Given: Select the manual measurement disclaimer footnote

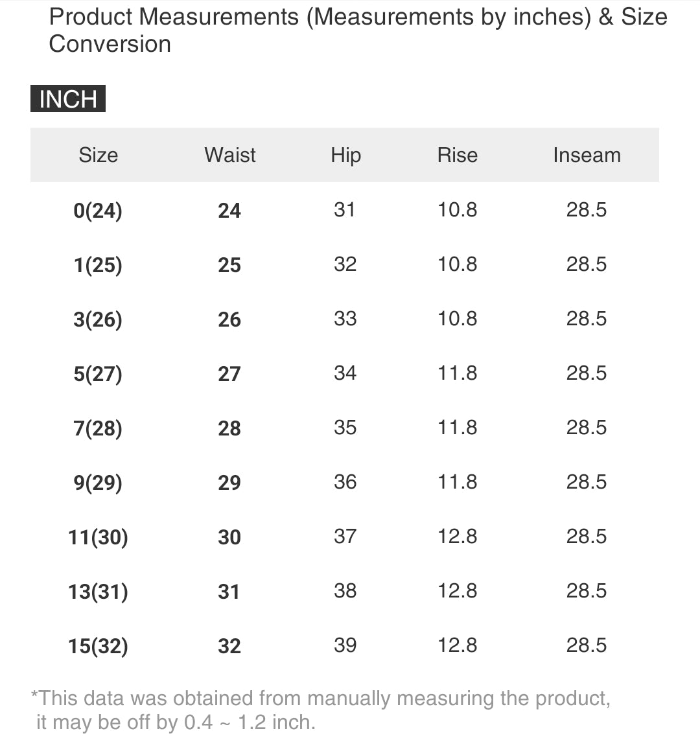Looking at the screenshot, I should 320,710.
